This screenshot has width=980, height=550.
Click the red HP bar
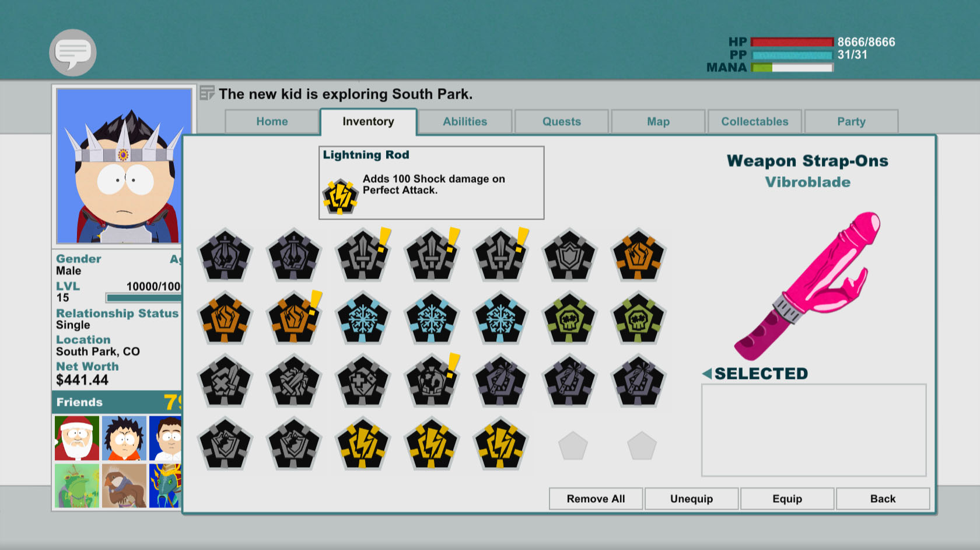(x=792, y=42)
